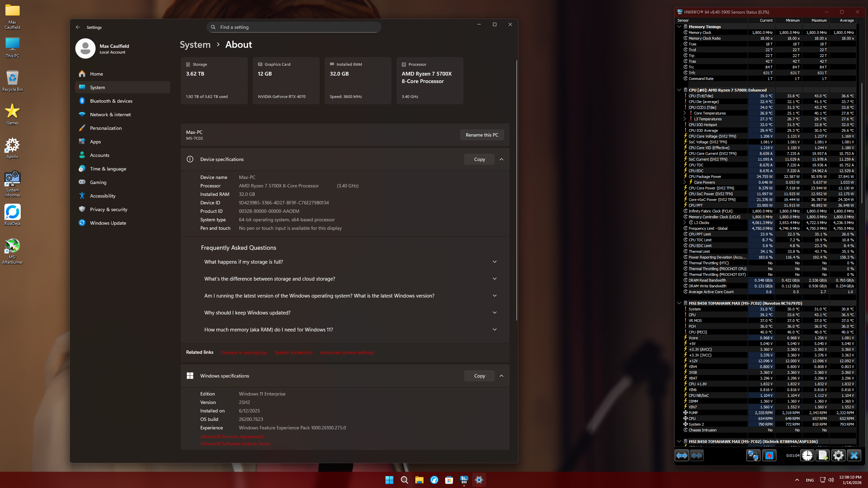
Task: Open taskbar Search magnifier
Action: (404, 480)
